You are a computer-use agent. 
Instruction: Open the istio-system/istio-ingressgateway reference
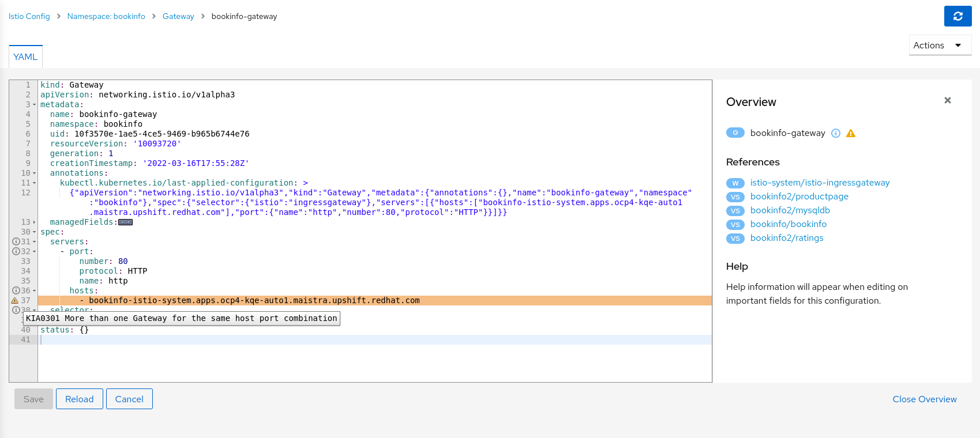pos(820,183)
